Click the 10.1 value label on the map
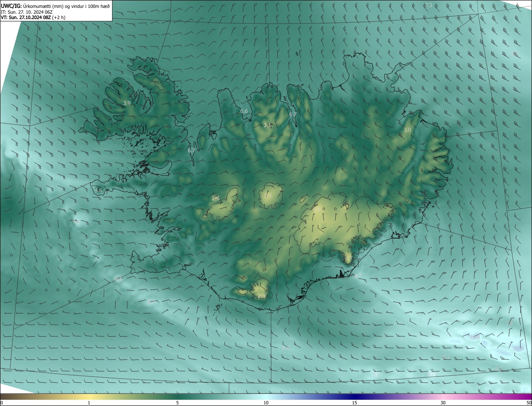The image size is (532, 406). coord(432,374)
